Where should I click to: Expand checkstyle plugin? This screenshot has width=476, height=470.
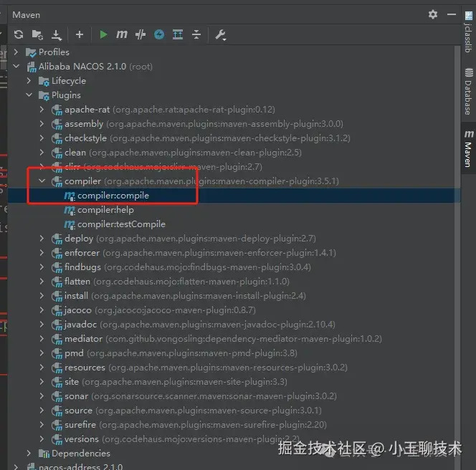[42, 138]
